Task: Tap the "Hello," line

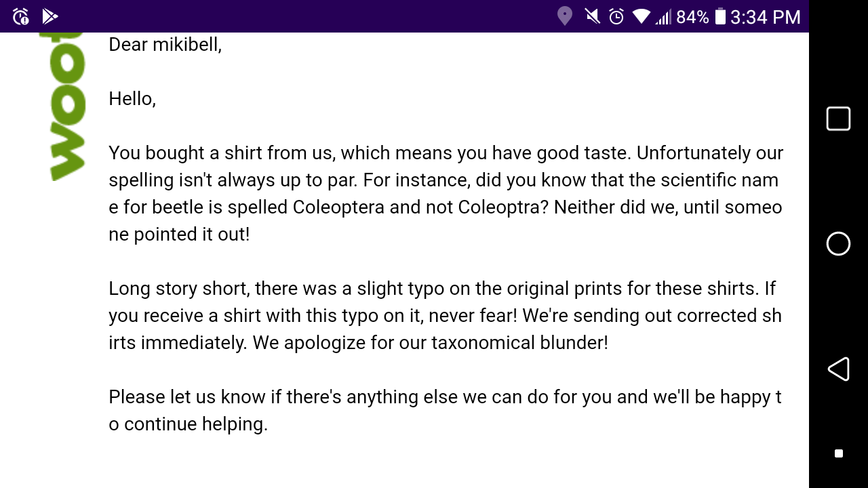Action: (132, 99)
